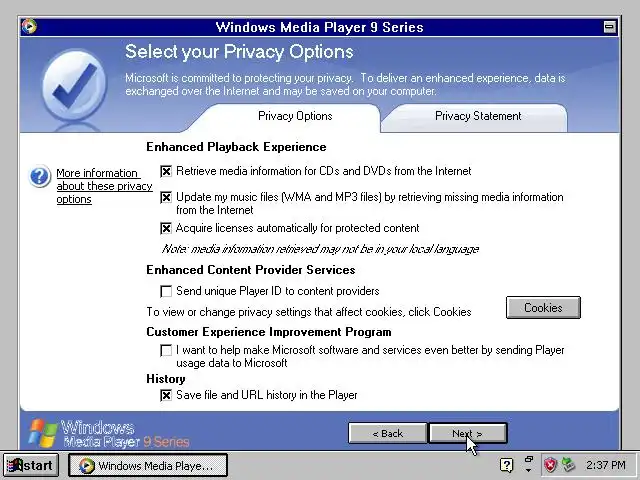Enable sending Player usage data checkbox
Screen dimensions: 640x480
point(166,351)
